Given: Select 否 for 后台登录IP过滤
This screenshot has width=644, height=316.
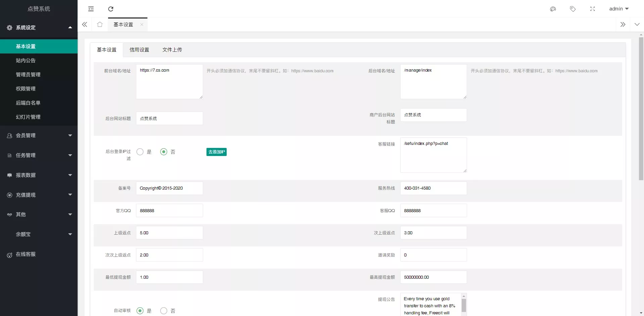Looking at the screenshot, I should point(164,152).
